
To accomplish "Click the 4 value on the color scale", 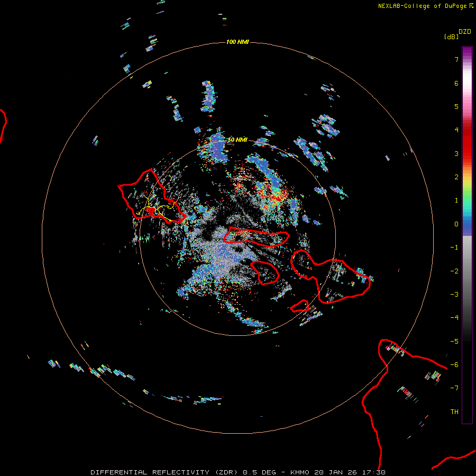I will 456,130.
